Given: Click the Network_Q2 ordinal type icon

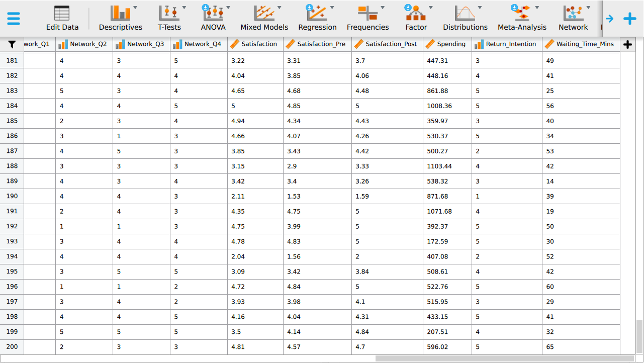Looking at the screenshot, I should click(x=63, y=44).
